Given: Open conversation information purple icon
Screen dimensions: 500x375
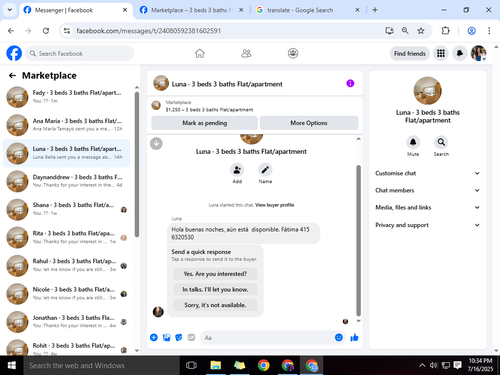Looking at the screenshot, I should [x=350, y=83].
